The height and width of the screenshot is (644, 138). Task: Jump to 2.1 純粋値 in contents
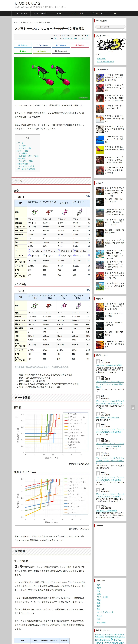tap(23, 153)
